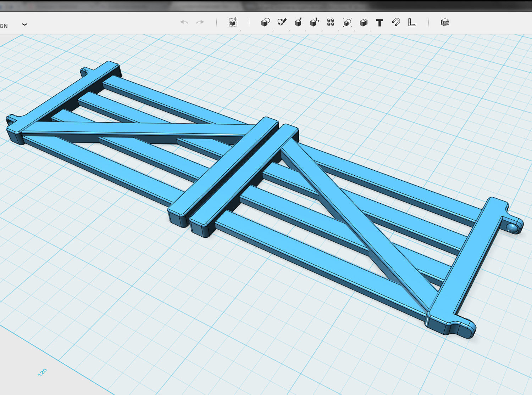Open the Sketch tool menu
The width and height of the screenshot is (532, 395).
click(282, 22)
